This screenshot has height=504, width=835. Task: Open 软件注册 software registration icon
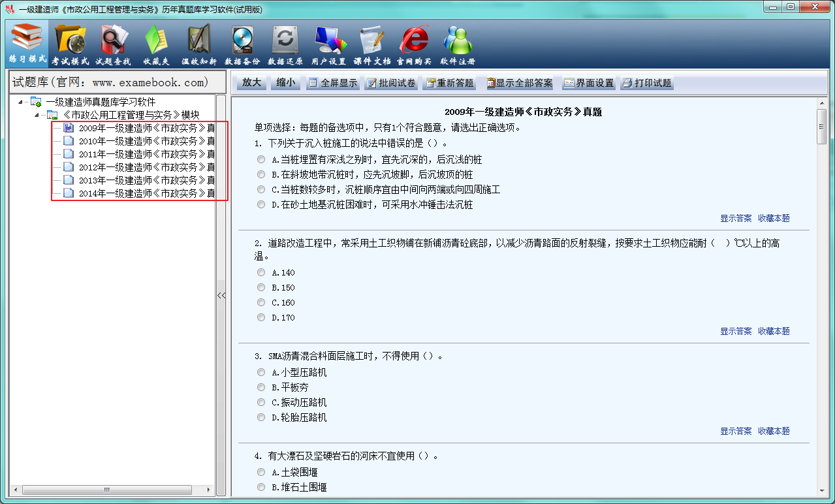coord(458,44)
